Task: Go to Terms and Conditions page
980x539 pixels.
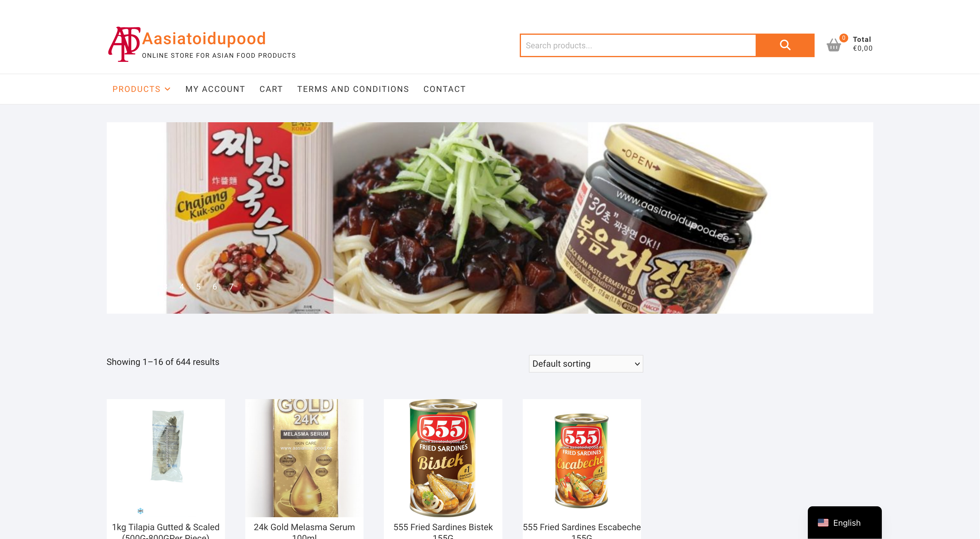Action: pyautogui.click(x=353, y=89)
